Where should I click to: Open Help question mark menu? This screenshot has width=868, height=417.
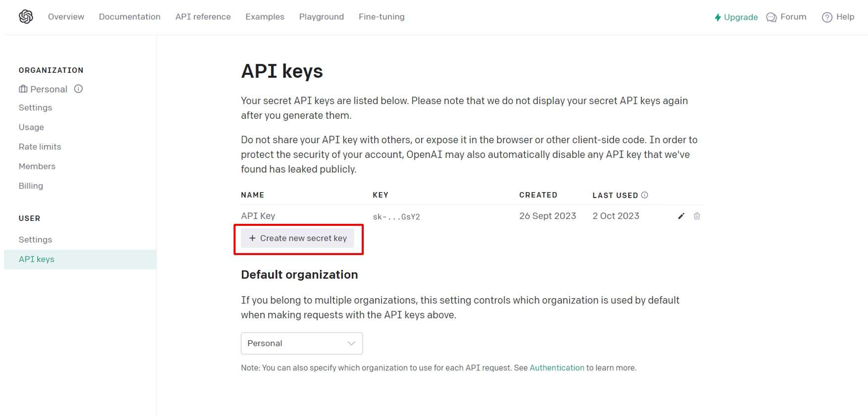838,17
